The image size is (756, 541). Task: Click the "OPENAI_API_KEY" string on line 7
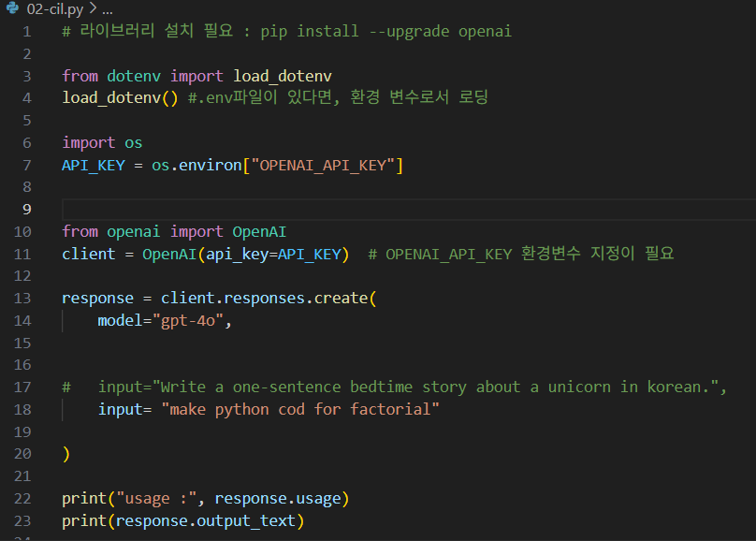pos(323,166)
